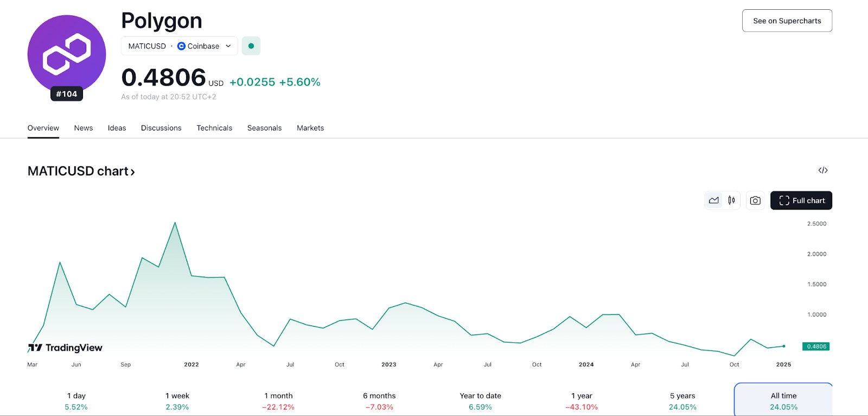This screenshot has height=416, width=868.
Task: Open the embed code icon
Action: pyautogui.click(x=823, y=171)
